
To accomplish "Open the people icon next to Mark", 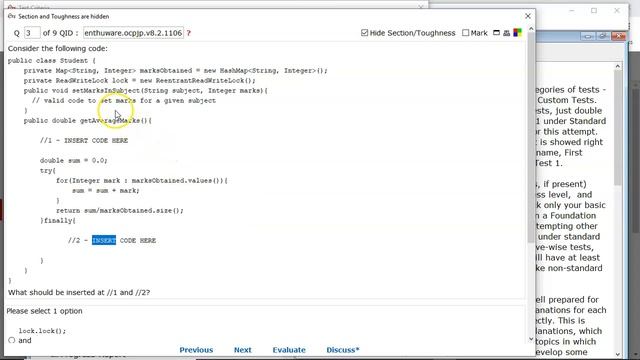I will click(x=507, y=33).
